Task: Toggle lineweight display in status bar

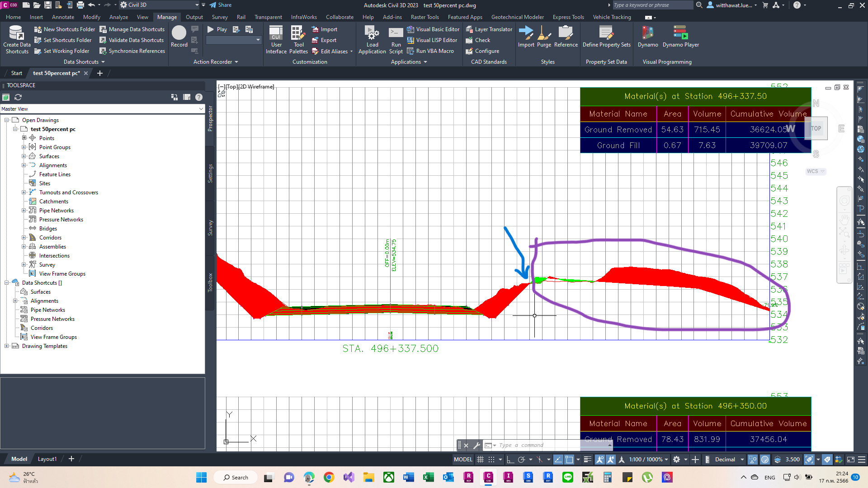Action: pyautogui.click(x=587, y=460)
